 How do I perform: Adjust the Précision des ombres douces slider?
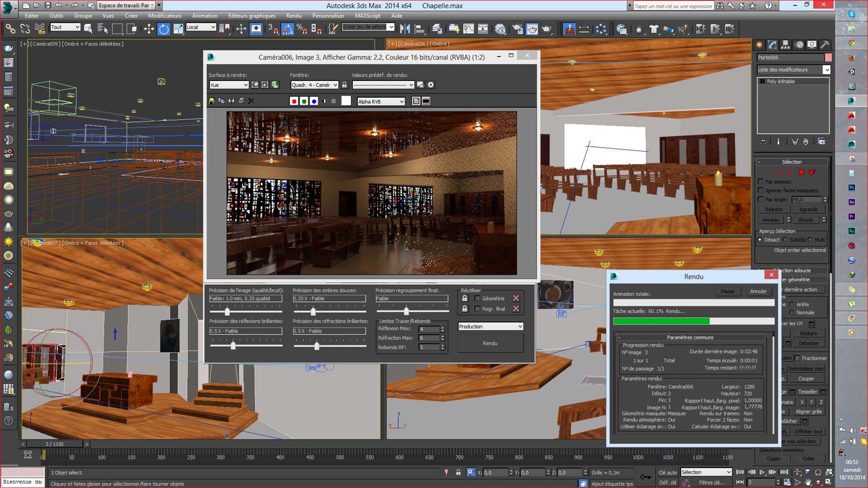tap(313, 311)
